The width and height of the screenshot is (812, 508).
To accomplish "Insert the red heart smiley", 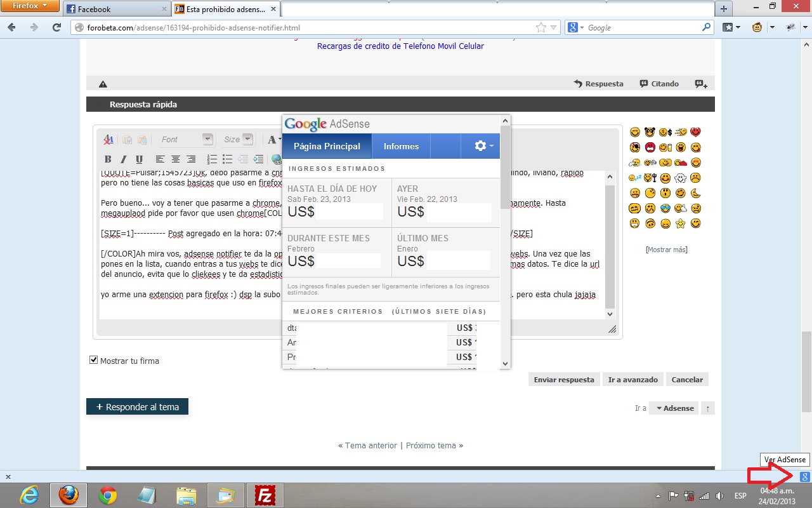I will [696, 132].
